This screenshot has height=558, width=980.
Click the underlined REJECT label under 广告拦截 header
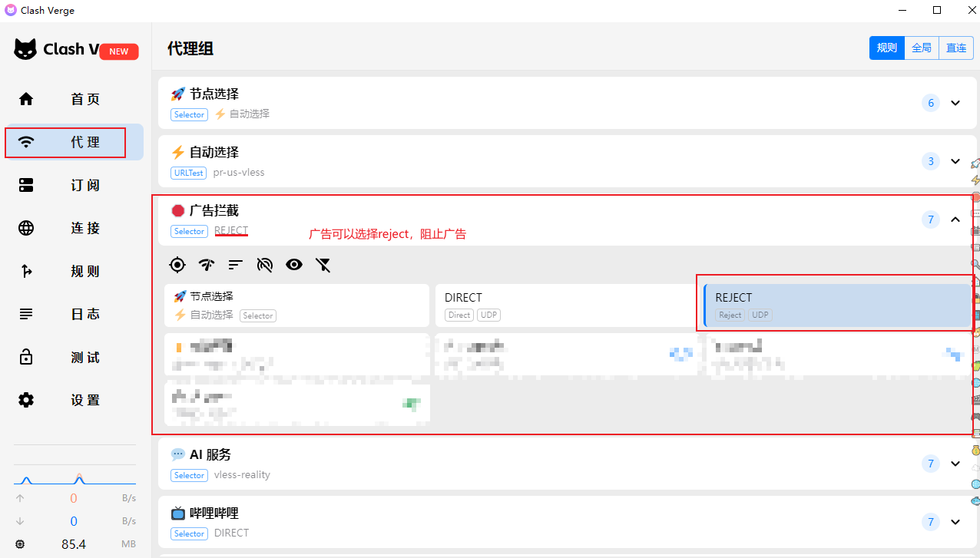point(231,230)
